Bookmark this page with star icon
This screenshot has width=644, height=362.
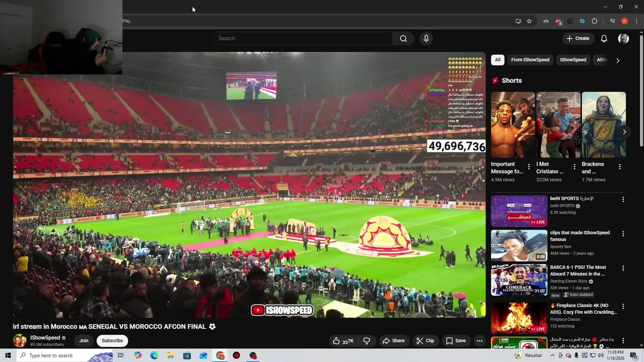pos(529,21)
